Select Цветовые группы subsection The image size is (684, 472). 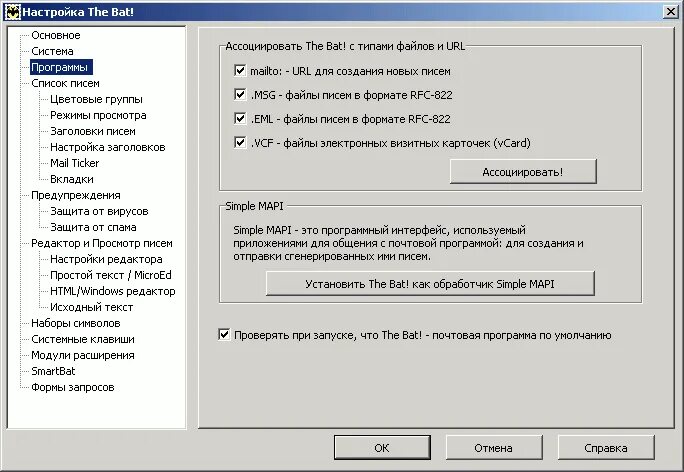[96, 99]
